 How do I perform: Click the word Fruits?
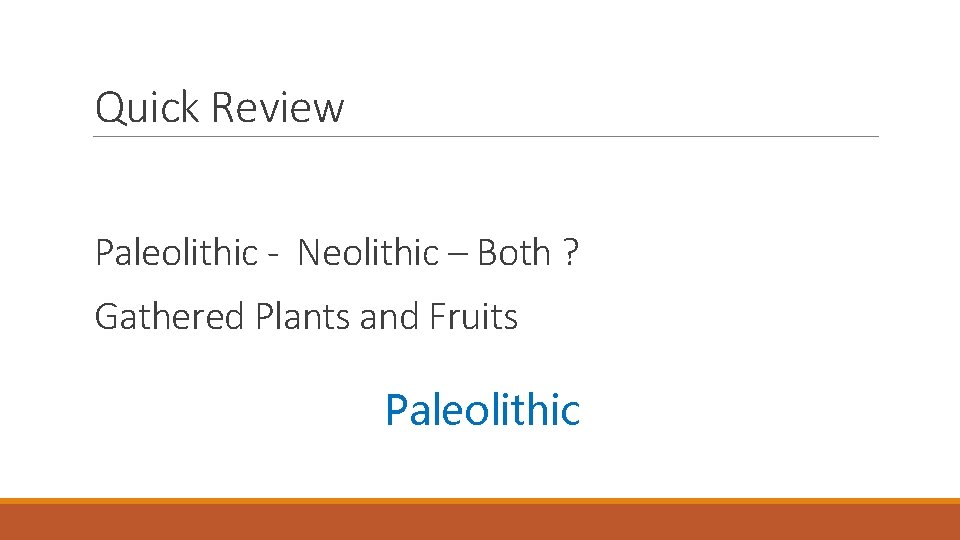click(473, 317)
